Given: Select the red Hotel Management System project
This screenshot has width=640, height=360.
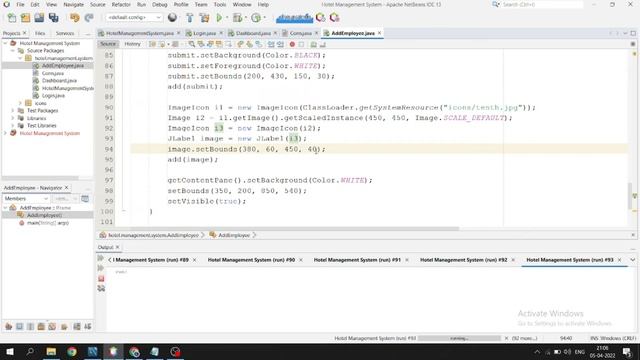Looking at the screenshot, I should pos(49,133).
